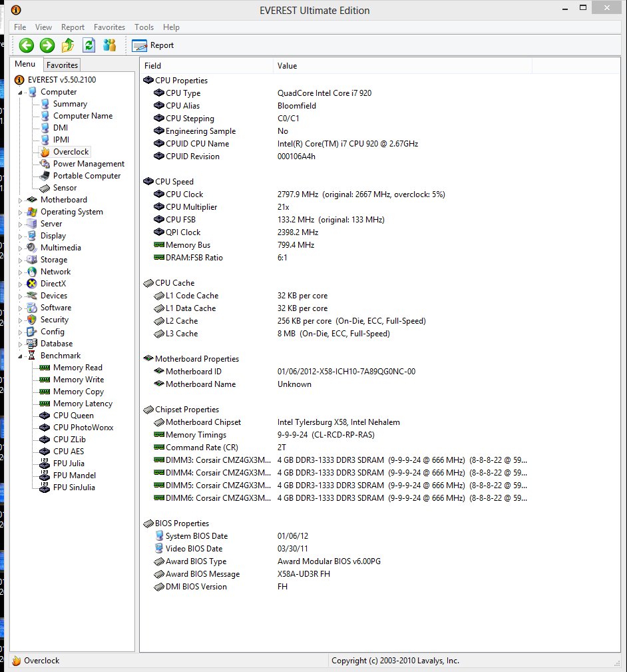Open the File menu
This screenshot has width=627, height=672.
pyautogui.click(x=20, y=27)
